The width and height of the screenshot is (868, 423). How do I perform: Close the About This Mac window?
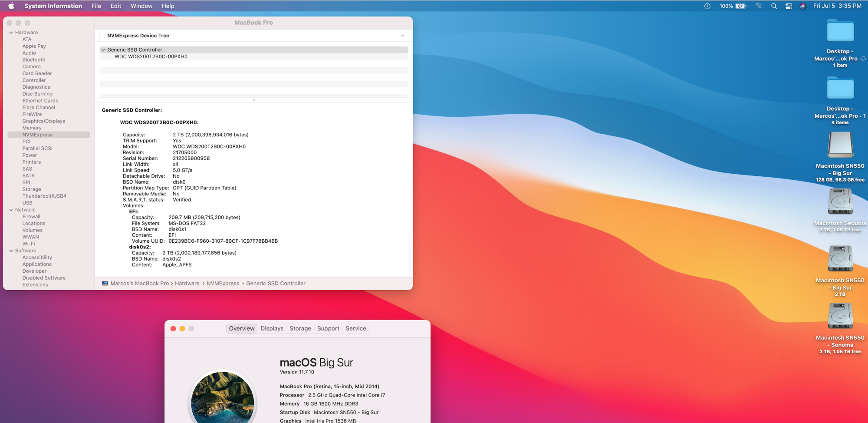(173, 329)
